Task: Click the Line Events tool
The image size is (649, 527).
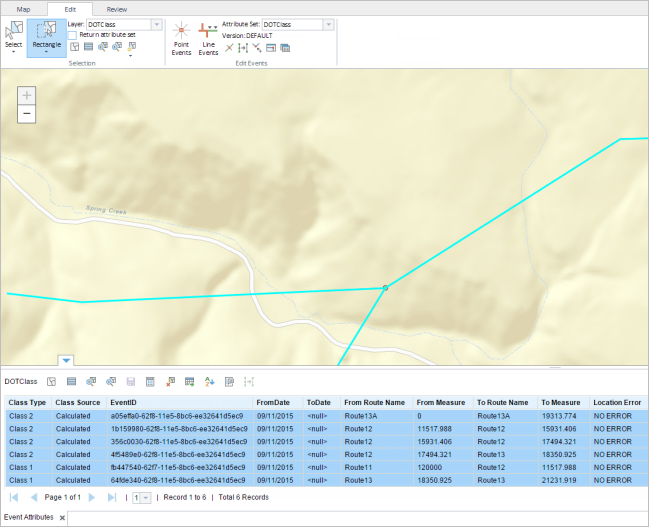Action: coord(208,37)
